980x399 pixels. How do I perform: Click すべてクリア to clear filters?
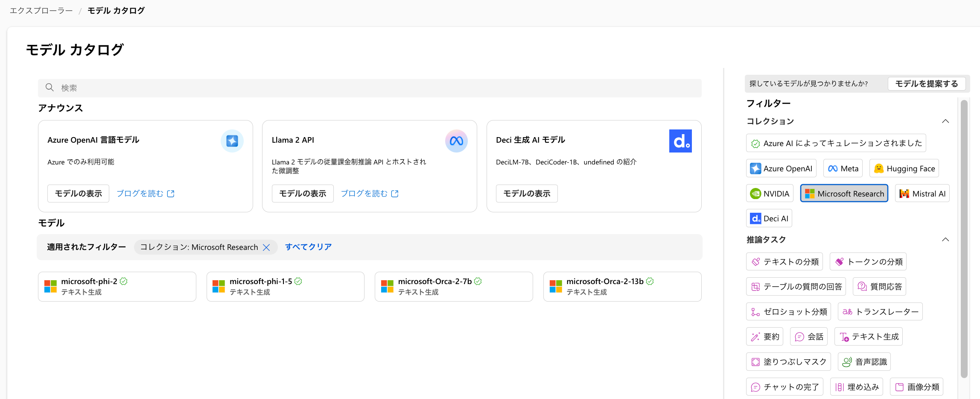point(308,247)
